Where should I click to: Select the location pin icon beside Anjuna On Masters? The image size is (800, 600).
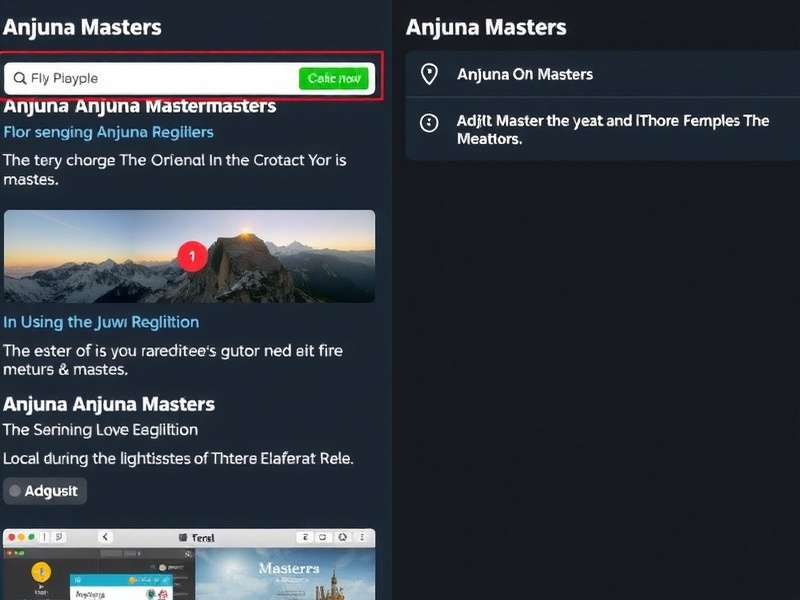(432, 74)
